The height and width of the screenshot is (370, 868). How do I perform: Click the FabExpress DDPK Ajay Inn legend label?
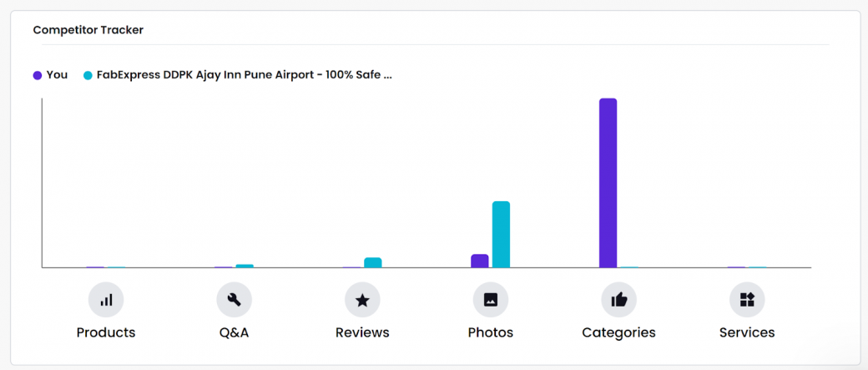point(244,75)
